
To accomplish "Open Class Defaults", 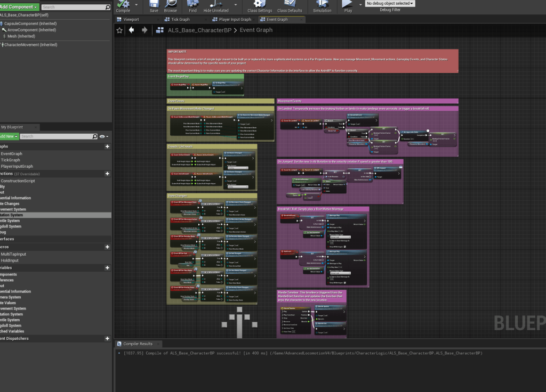I will [290, 4].
